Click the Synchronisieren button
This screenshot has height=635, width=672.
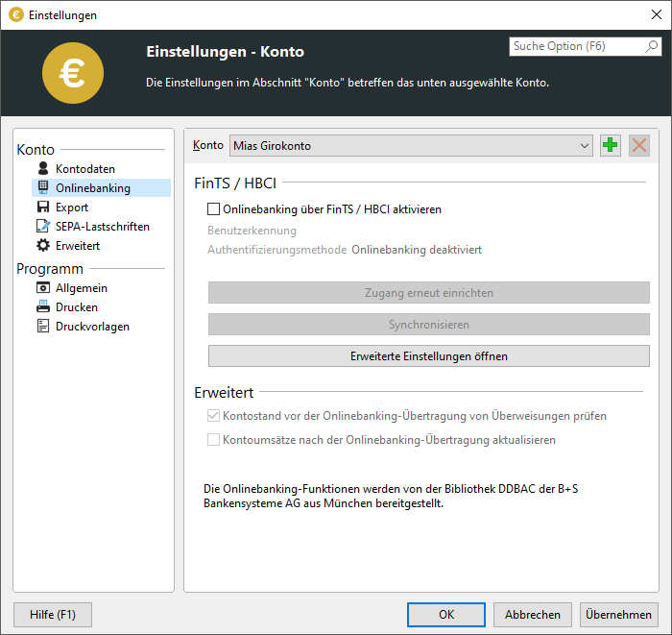tap(428, 324)
